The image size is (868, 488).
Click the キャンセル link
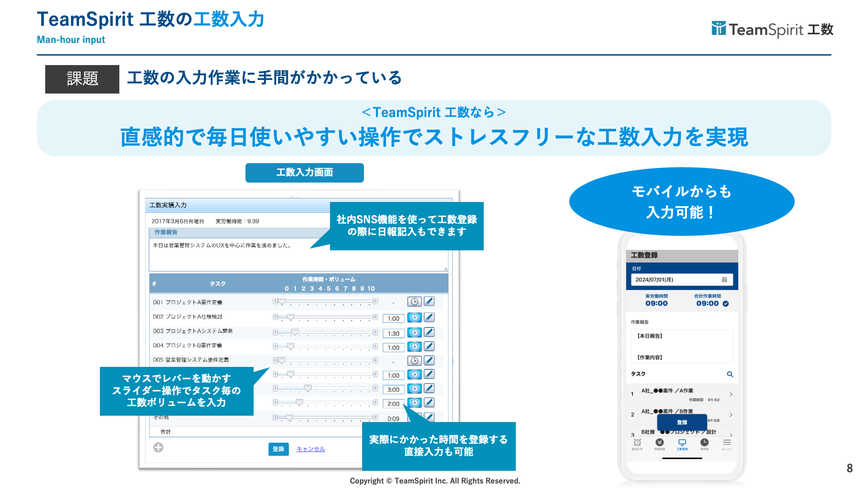tap(311, 449)
